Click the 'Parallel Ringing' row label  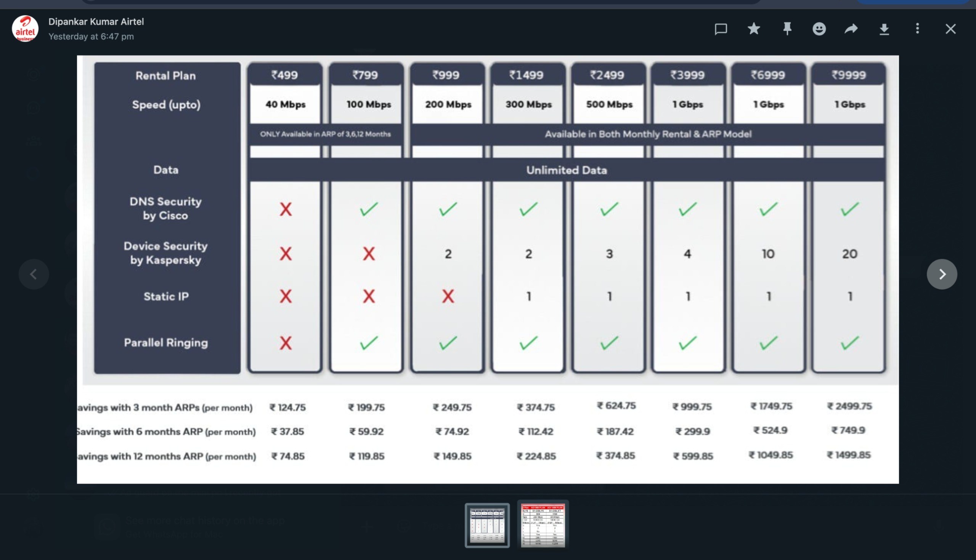coord(166,343)
